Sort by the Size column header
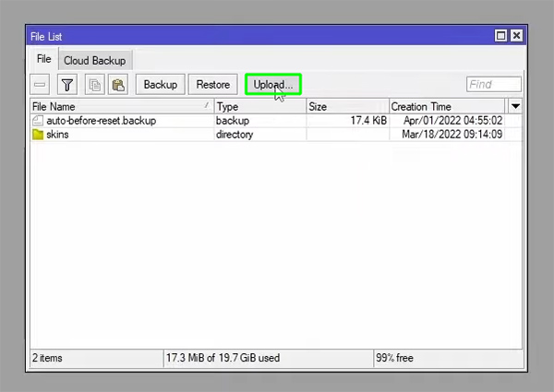Screen dimensions: 554x392 pyautogui.click(x=346, y=107)
